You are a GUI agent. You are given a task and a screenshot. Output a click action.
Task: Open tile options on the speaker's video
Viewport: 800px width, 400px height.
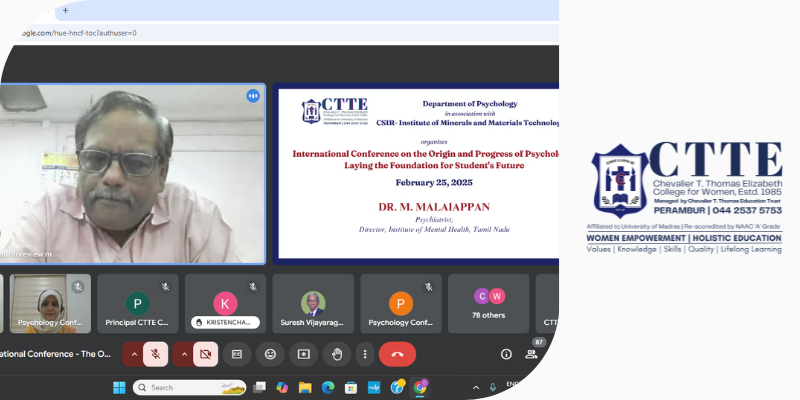coord(253,96)
